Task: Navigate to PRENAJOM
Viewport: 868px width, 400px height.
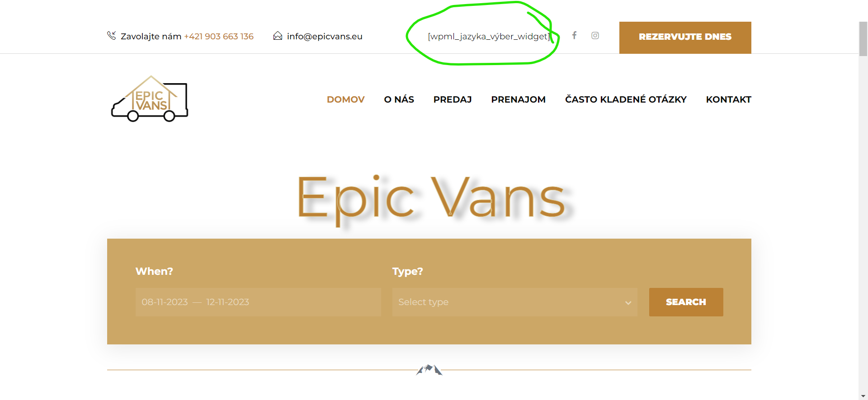Action: click(518, 99)
